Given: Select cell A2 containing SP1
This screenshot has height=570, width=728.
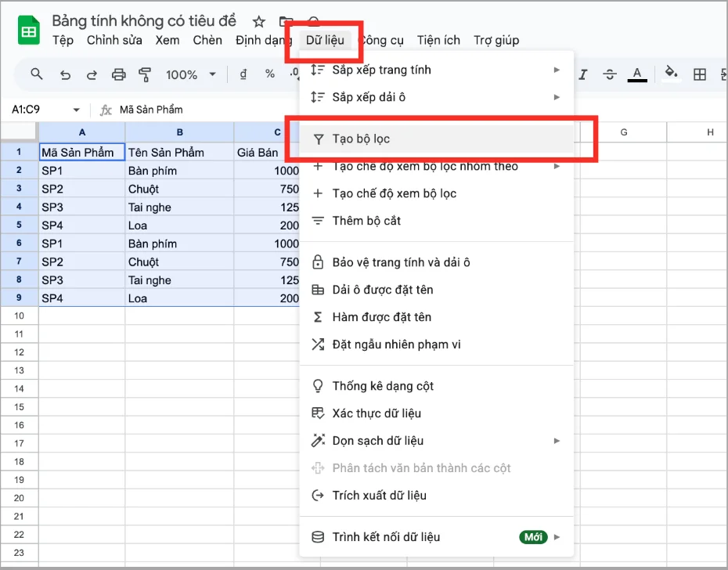Looking at the screenshot, I should 81,171.
